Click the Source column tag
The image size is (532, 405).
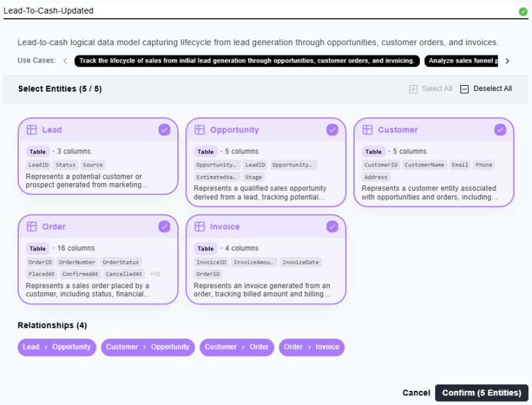tap(93, 165)
